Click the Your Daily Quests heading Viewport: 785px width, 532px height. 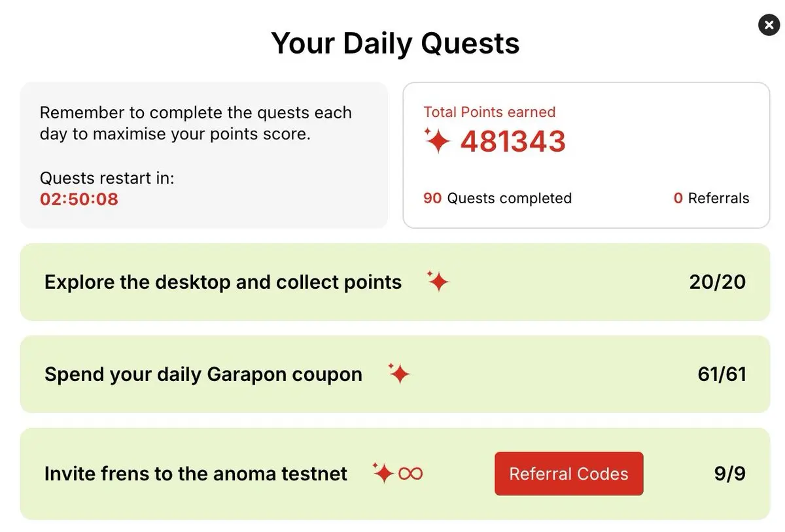tap(395, 43)
